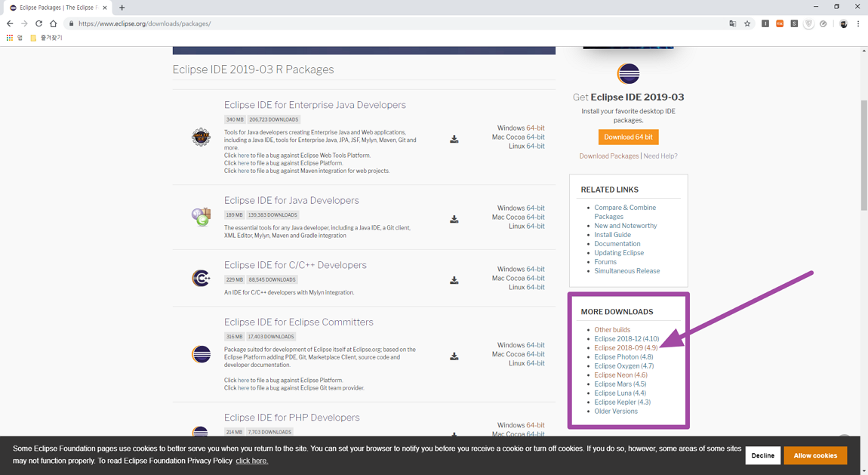Open Eclipse 2018-09 (4.9) link
The image size is (868, 475).
[x=626, y=347]
